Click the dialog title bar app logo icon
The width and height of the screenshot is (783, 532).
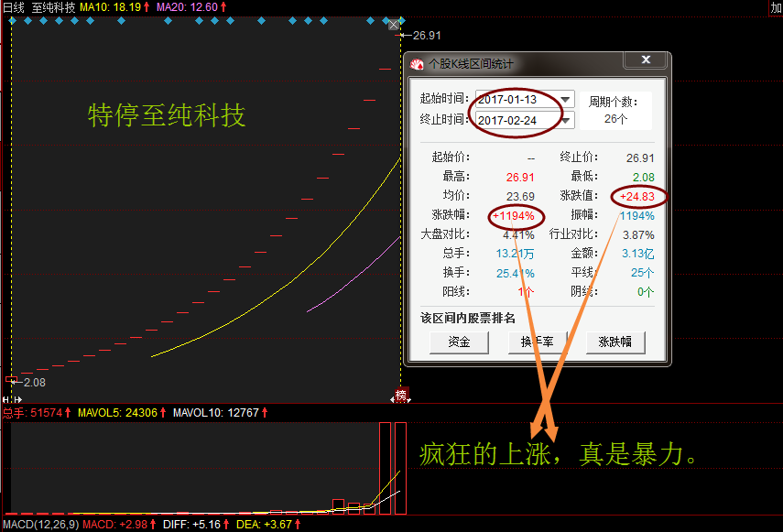tap(417, 64)
